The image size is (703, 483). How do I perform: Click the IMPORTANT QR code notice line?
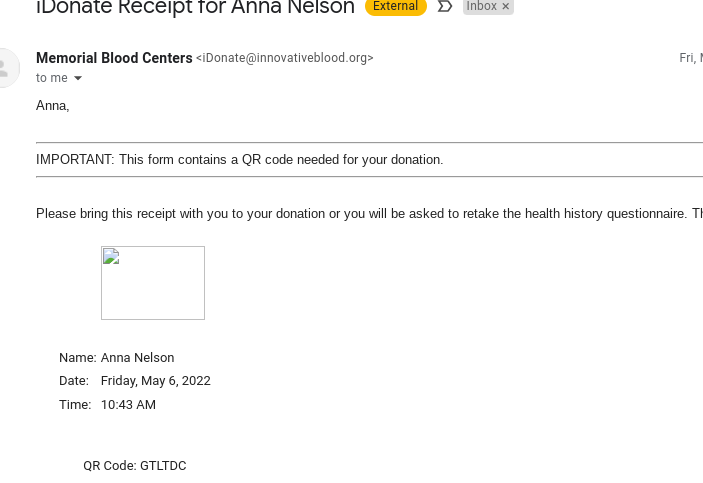pyautogui.click(x=240, y=159)
